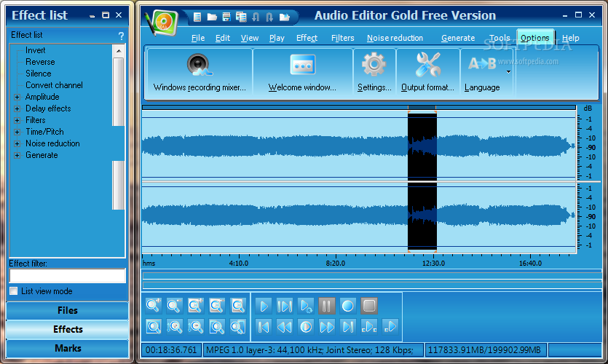608x364 pixels.
Task: Click the zoom out horizontally icon
Action: pos(174,306)
